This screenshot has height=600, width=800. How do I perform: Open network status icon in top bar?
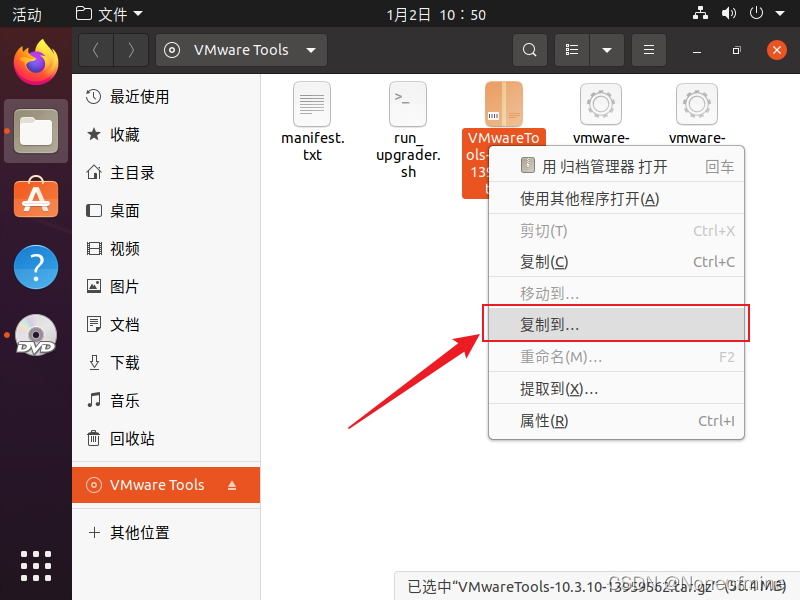click(700, 13)
